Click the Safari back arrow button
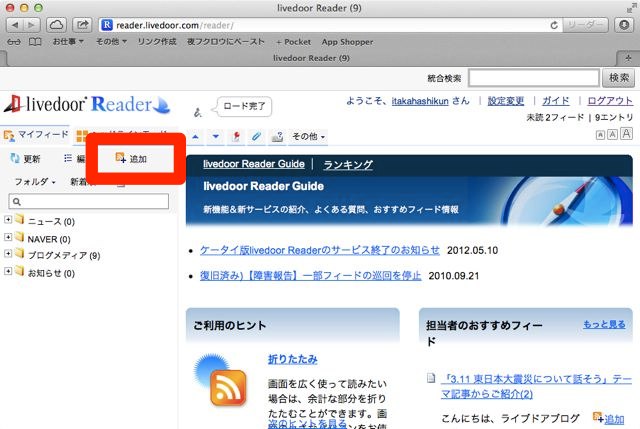 point(15,25)
